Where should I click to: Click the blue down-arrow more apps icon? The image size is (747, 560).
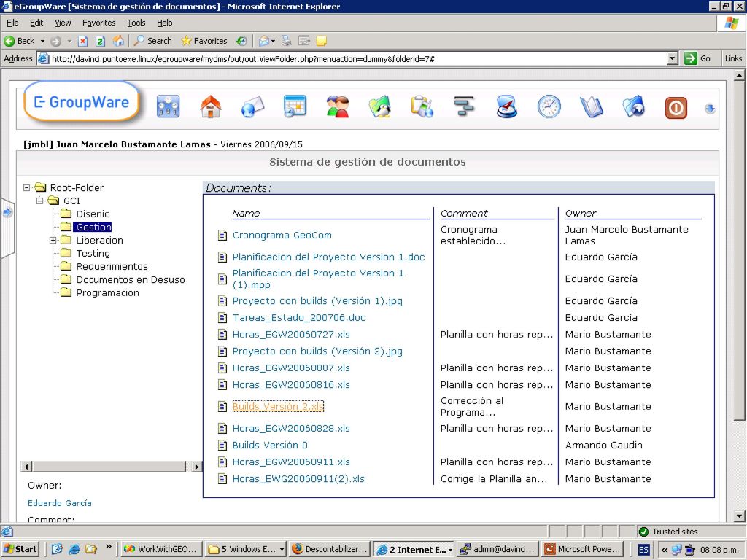tap(710, 109)
